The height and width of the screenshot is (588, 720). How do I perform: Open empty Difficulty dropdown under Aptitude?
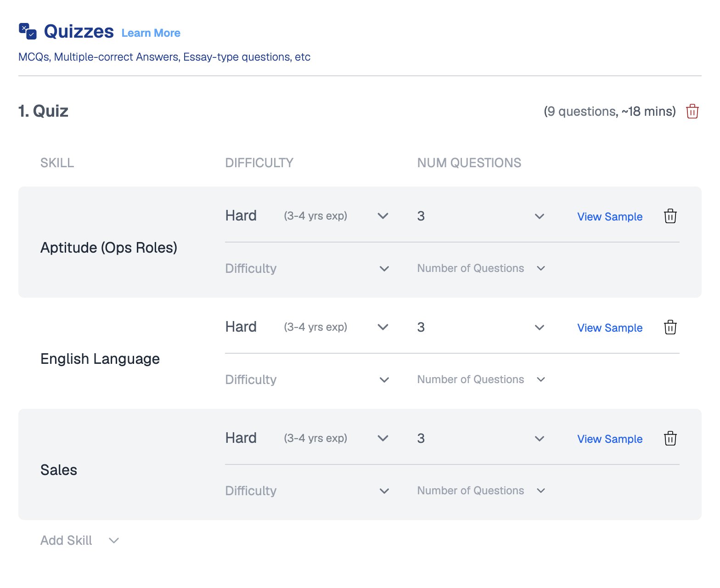307,268
